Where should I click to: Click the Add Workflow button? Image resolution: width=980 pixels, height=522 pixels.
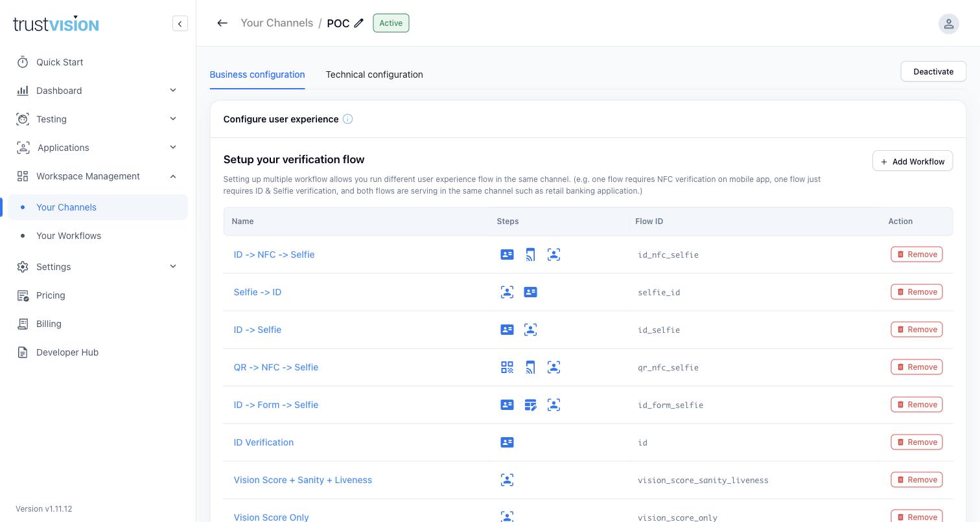tap(913, 161)
